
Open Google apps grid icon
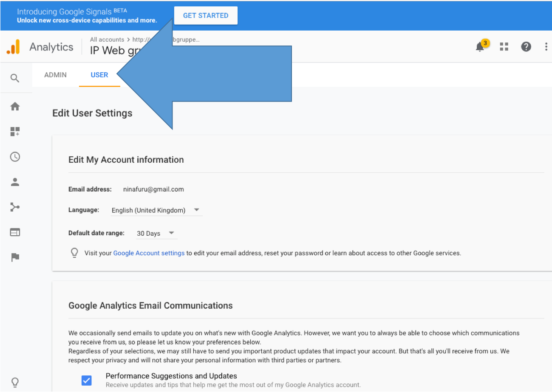tap(504, 47)
